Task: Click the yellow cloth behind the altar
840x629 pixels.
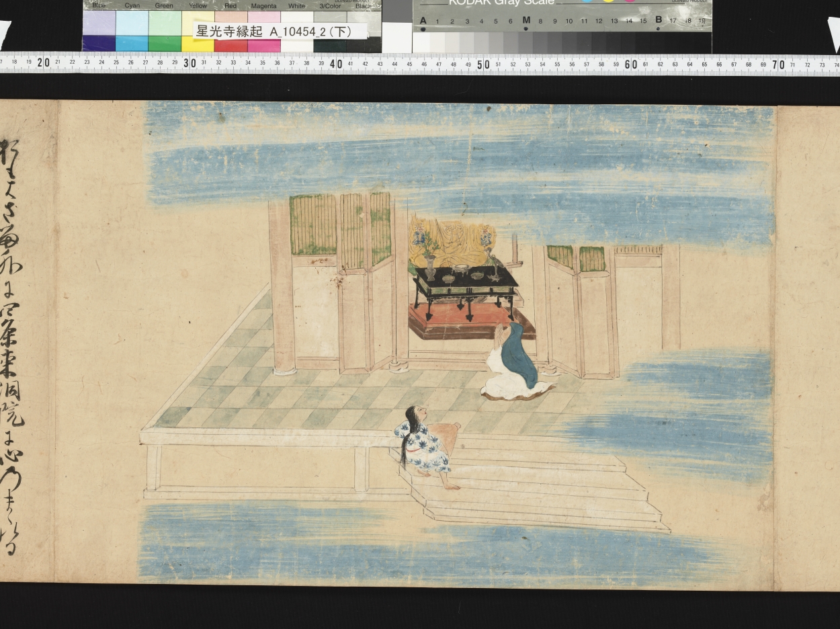Action: point(452,243)
